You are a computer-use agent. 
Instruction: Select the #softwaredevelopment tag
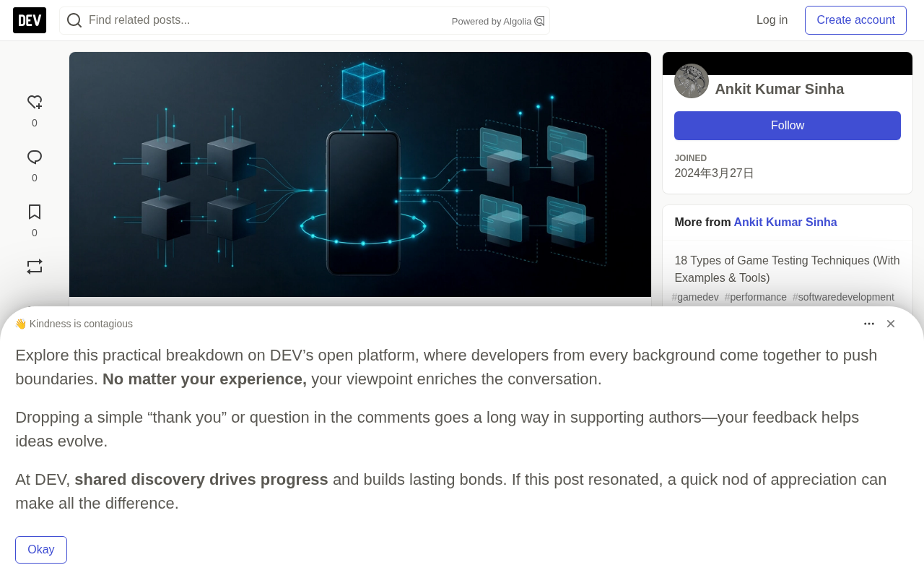pos(843,297)
